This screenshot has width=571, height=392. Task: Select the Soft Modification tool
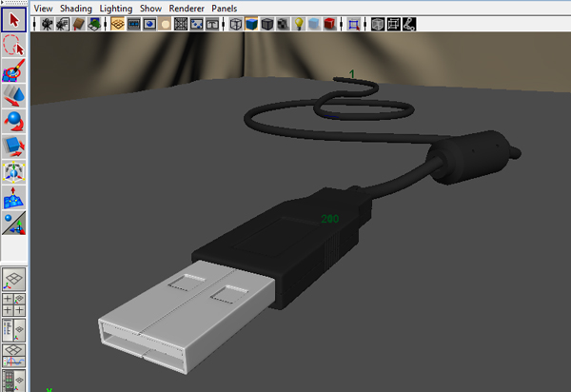(14, 198)
